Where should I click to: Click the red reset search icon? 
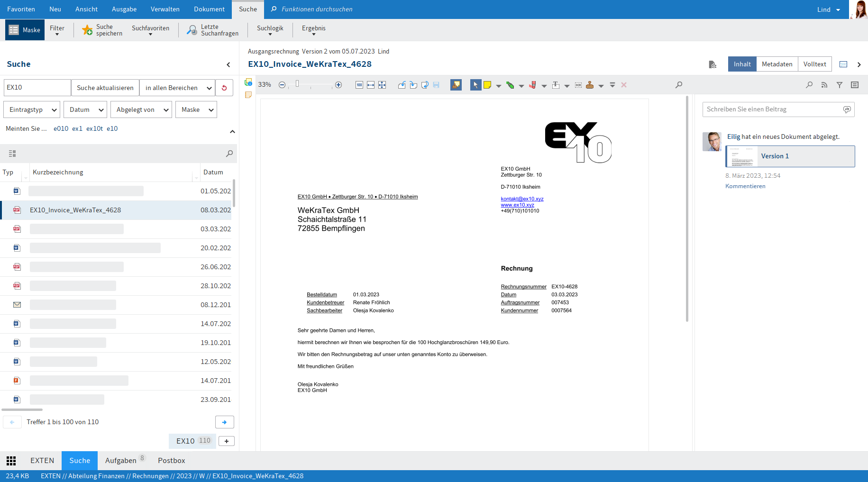(224, 88)
